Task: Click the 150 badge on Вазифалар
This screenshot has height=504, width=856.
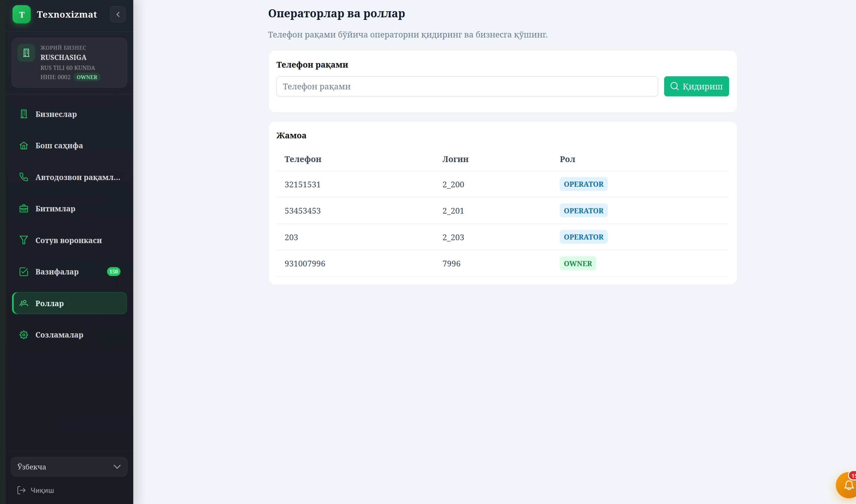Action: coord(114,272)
